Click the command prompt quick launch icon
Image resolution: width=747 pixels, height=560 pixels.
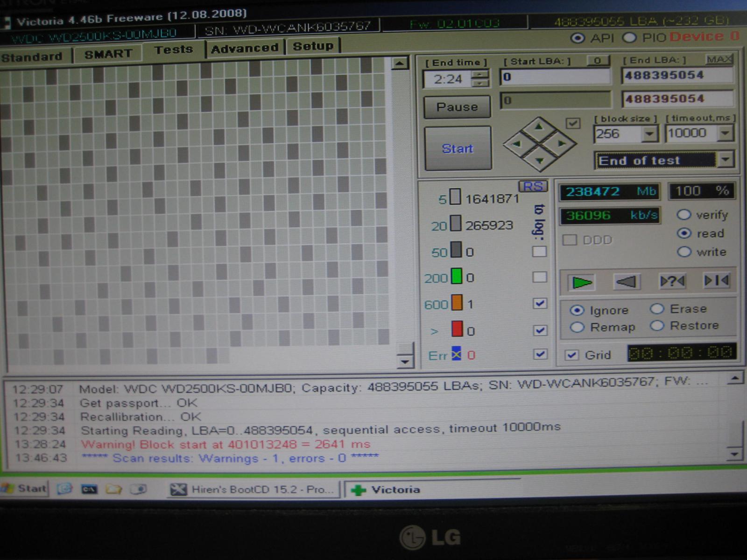coord(89,489)
